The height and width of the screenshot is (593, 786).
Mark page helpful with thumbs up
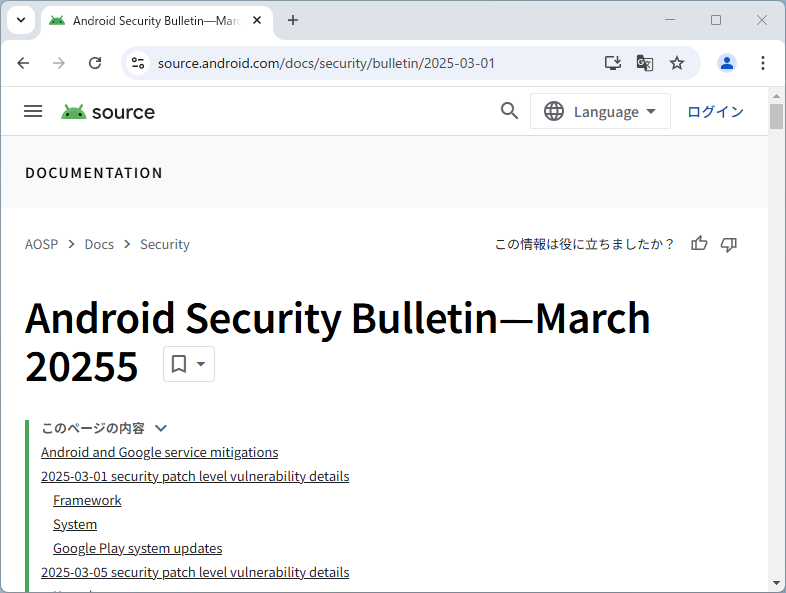699,244
